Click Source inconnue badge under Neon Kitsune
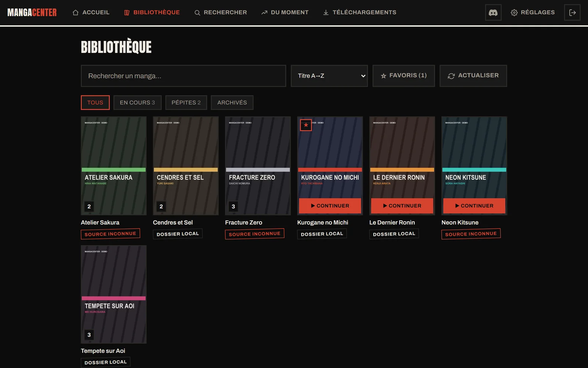Image resolution: width=588 pixels, height=368 pixels. (471, 234)
